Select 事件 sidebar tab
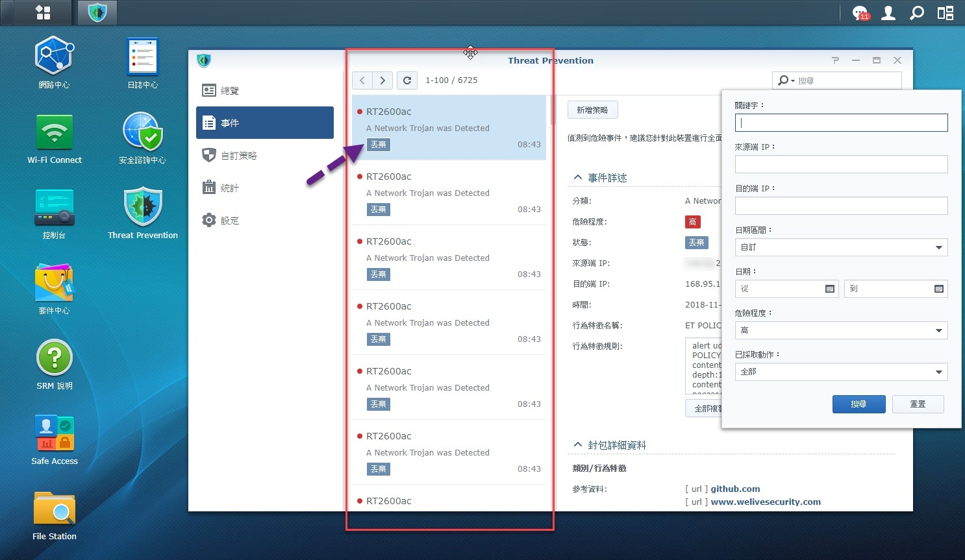The height and width of the screenshot is (560, 965). (x=265, y=123)
